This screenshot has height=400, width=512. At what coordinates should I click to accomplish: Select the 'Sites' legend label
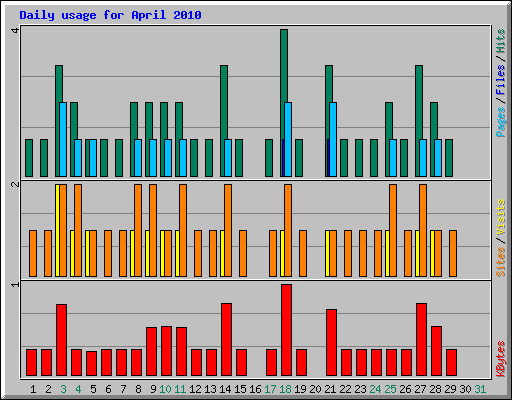pos(500,262)
